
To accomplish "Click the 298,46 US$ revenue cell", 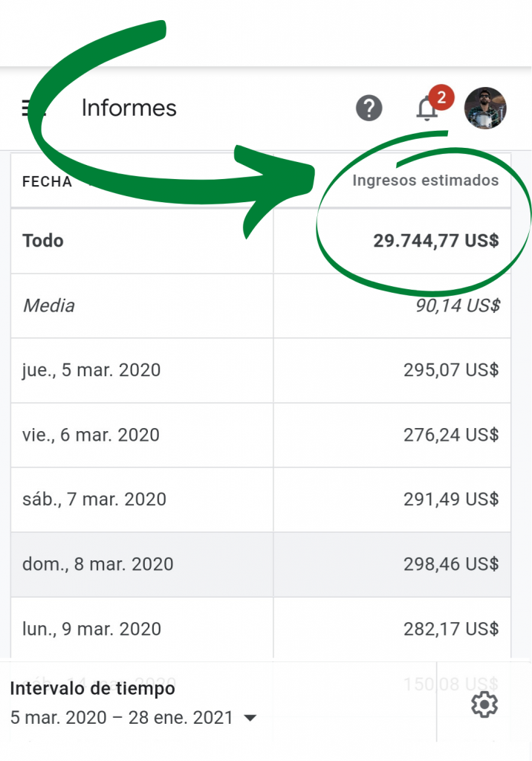I will point(451,564).
